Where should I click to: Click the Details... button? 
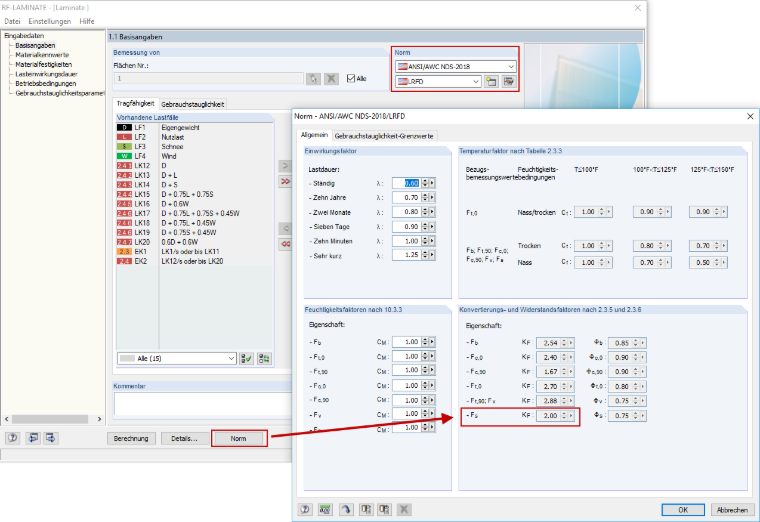tap(184, 438)
